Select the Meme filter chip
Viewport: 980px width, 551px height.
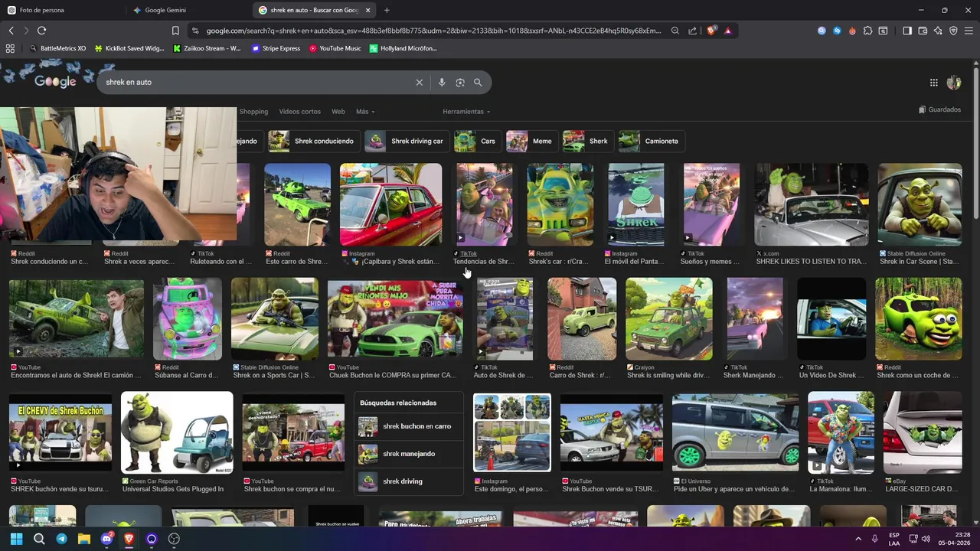click(531, 141)
